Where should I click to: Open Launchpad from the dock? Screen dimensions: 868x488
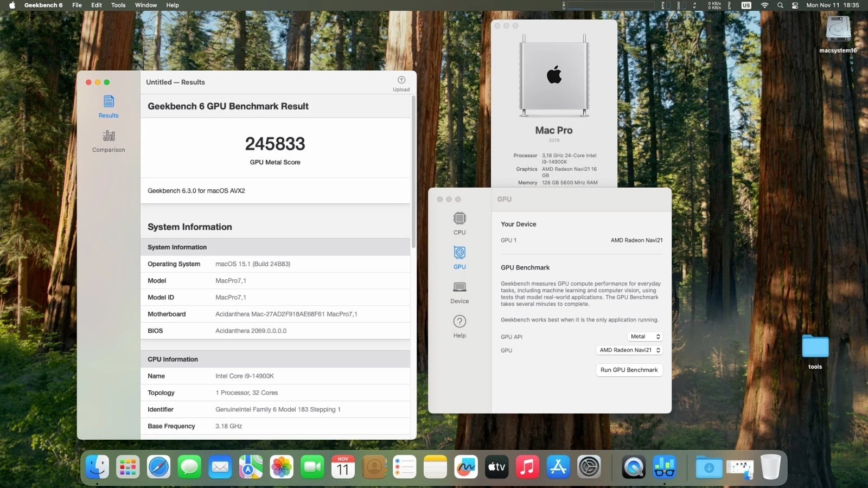tap(128, 466)
